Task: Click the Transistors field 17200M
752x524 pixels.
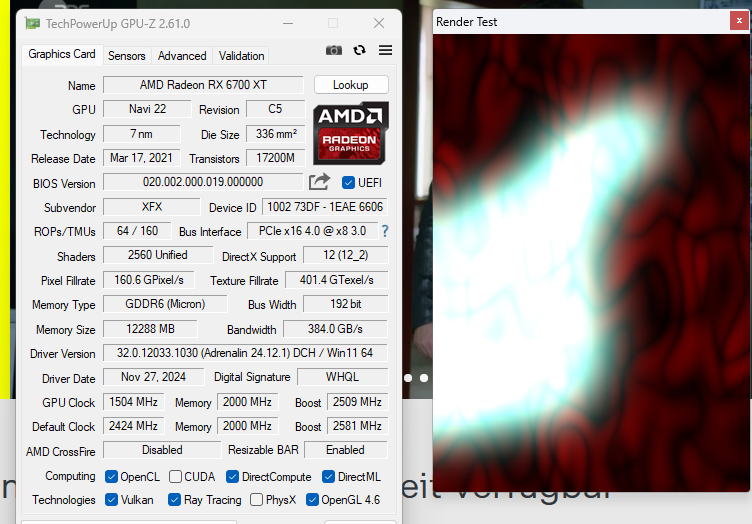Action: click(x=275, y=158)
